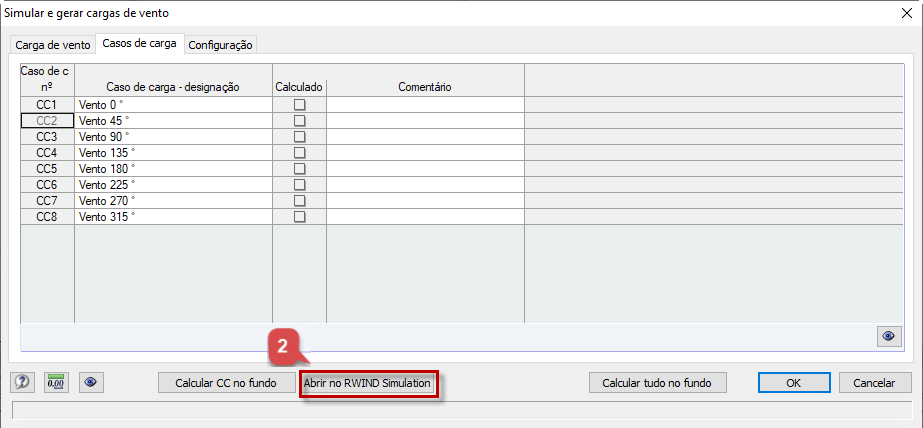Tick Calculado checkbox for Vento 315°
This screenshot has height=428, width=923.
(x=300, y=216)
